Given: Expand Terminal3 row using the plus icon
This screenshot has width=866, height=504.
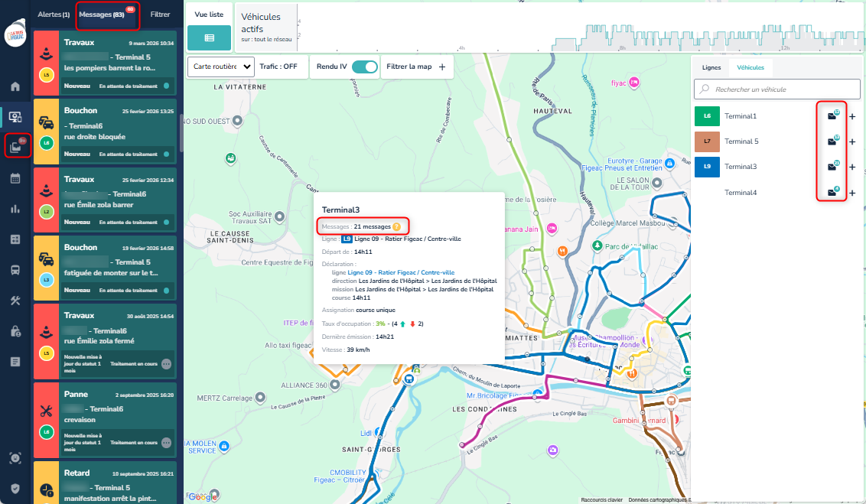Looking at the screenshot, I should click(x=852, y=167).
